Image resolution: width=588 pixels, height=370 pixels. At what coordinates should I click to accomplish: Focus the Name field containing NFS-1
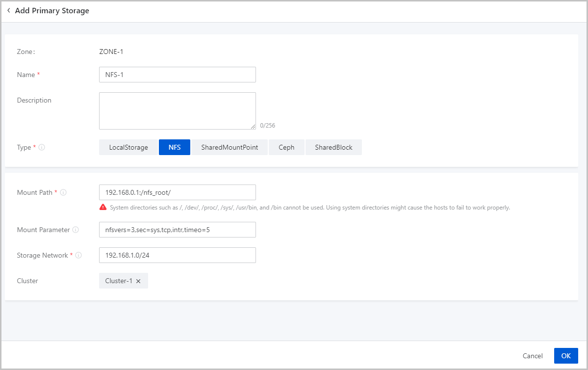[178, 75]
